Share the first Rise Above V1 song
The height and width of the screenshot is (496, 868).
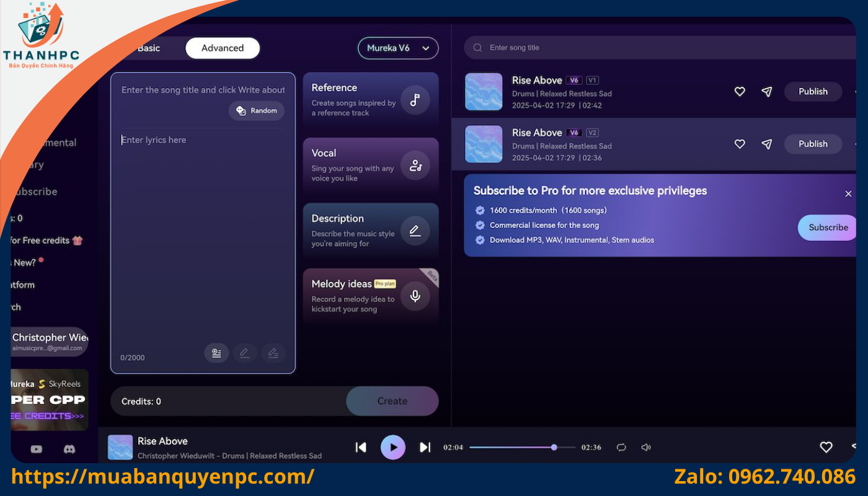(767, 92)
